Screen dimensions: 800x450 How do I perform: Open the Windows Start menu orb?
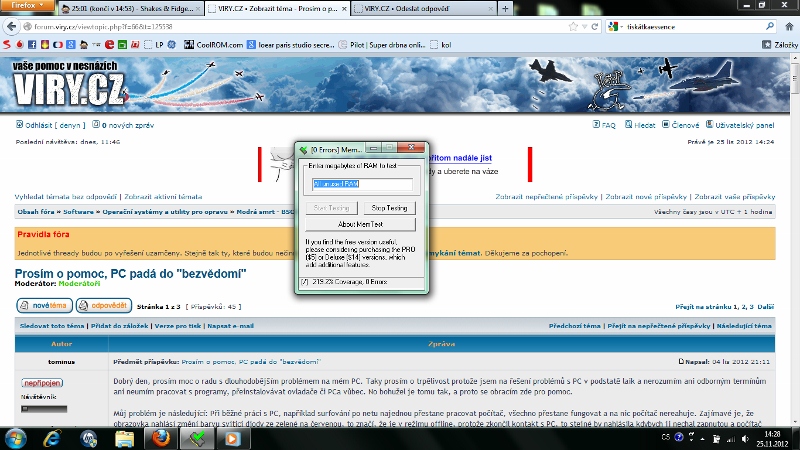[x=15, y=439]
